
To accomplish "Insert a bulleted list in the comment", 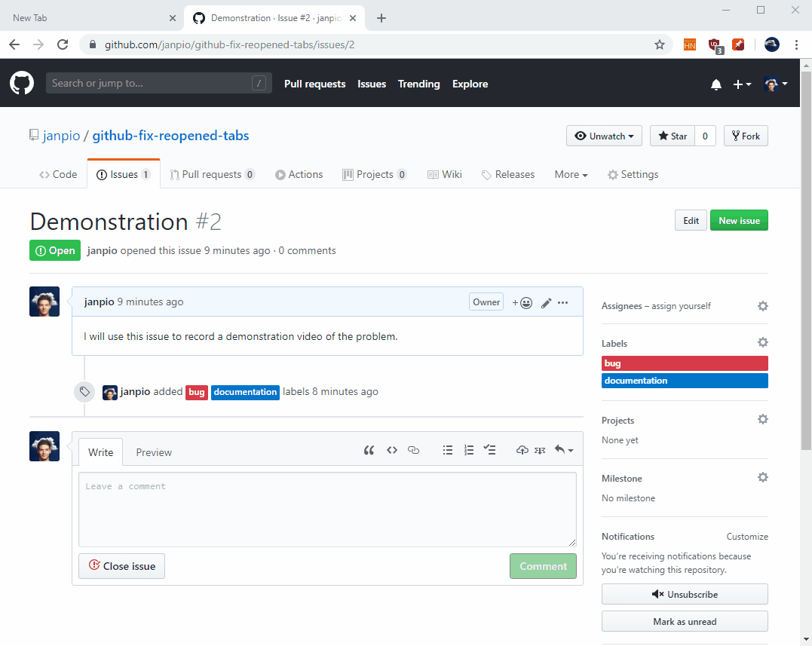I will [448, 449].
